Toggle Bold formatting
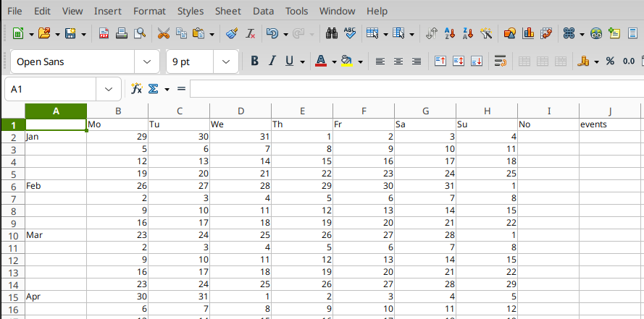This screenshot has height=319, width=644. point(255,61)
